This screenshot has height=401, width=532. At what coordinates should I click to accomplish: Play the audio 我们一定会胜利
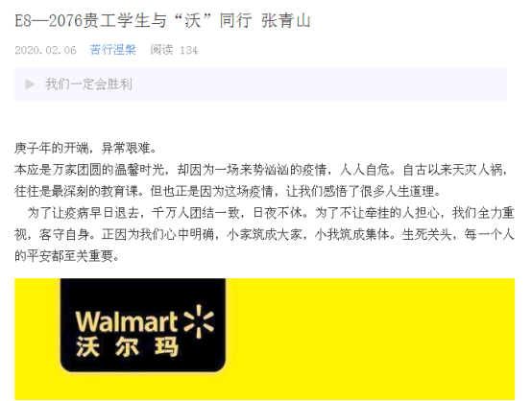point(30,84)
